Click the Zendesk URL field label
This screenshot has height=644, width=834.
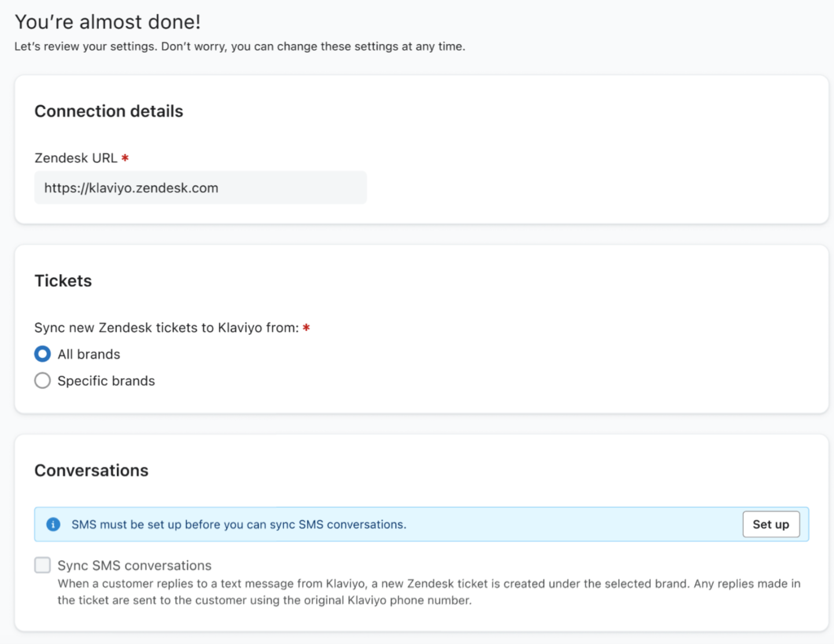point(76,158)
